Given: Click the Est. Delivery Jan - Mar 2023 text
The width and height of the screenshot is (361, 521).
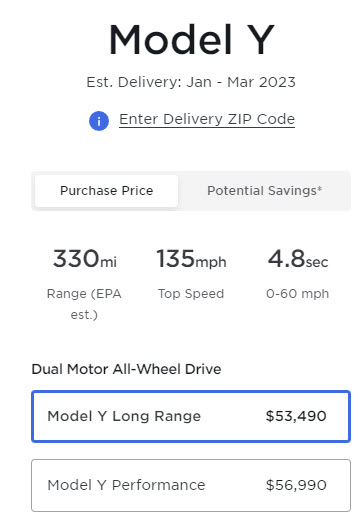Looking at the screenshot, I should [x=191, y=82].
